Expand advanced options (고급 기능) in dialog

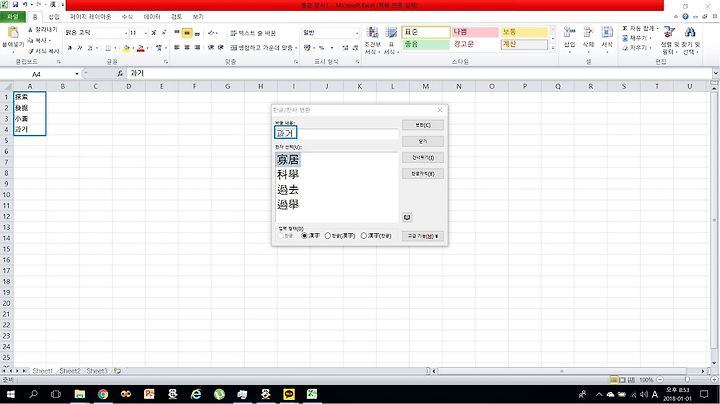[423, 236]
